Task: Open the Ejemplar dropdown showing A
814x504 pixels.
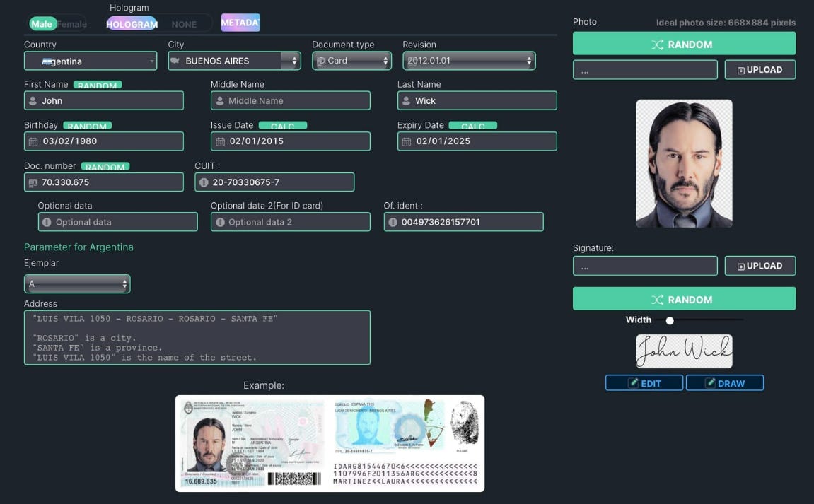Action: [77, 284]
